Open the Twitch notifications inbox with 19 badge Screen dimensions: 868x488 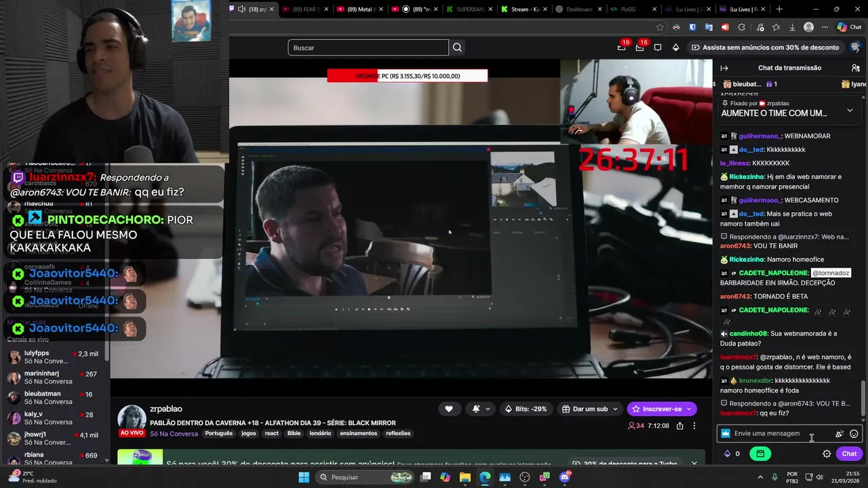point(622,47)
